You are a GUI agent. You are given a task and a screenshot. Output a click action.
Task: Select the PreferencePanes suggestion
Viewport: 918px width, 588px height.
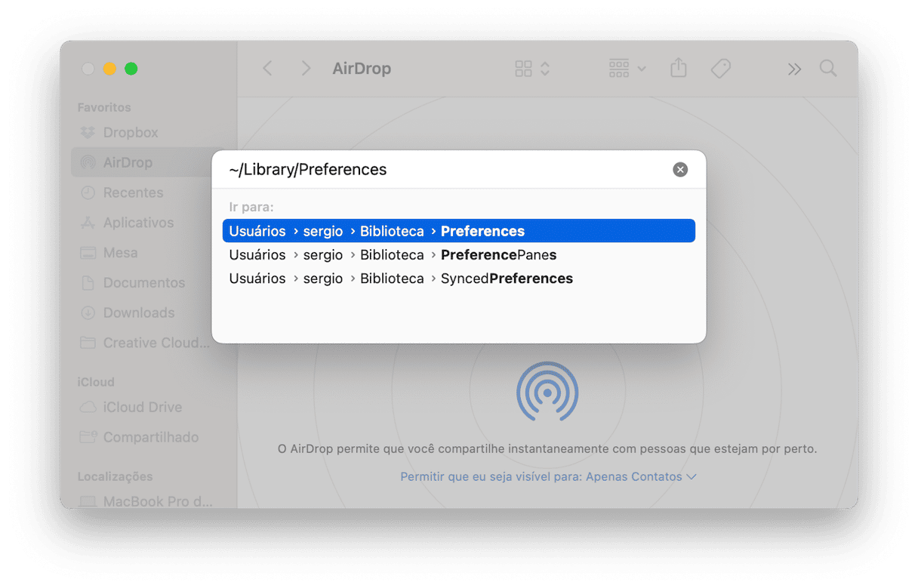coord(459,255)
